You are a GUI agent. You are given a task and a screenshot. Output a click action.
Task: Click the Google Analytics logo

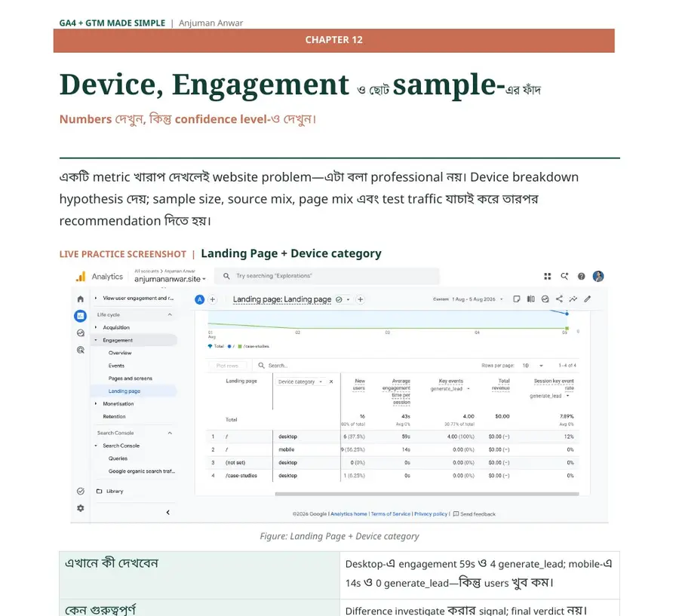point(81,277)
